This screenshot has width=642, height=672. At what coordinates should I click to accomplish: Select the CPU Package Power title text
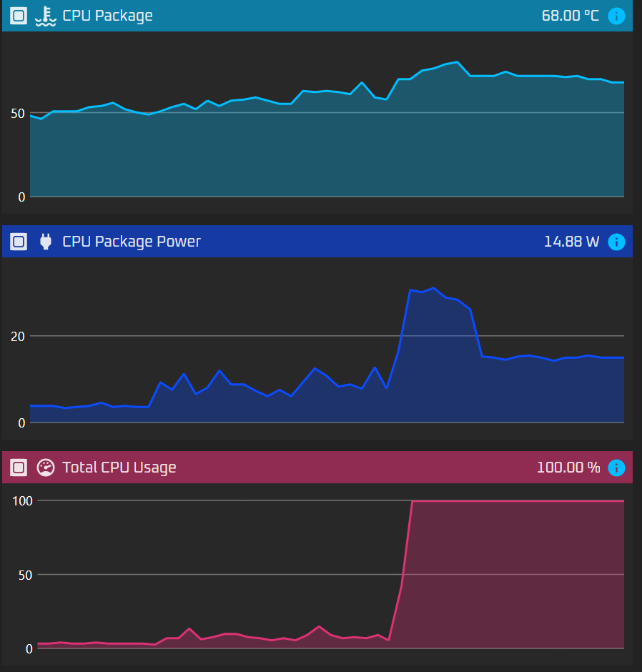click(x=132, y=242)
